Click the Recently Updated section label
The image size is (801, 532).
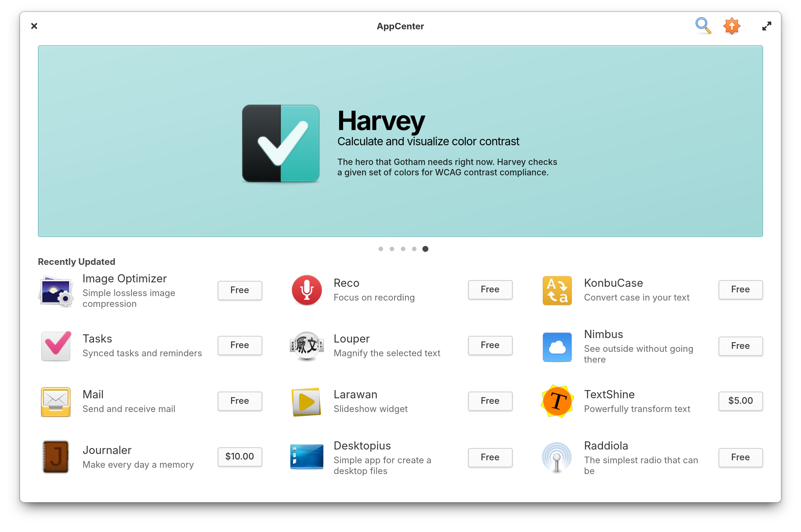click(x=76, y=261)
